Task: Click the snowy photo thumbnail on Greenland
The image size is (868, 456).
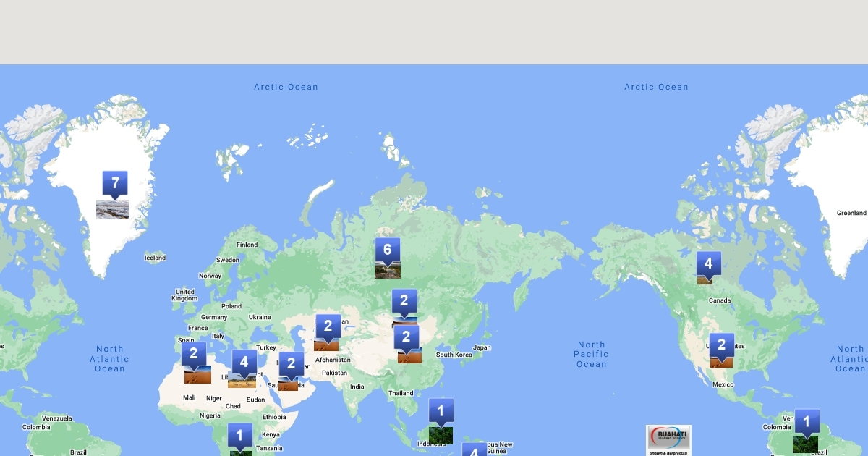Action: coord(112,209)
